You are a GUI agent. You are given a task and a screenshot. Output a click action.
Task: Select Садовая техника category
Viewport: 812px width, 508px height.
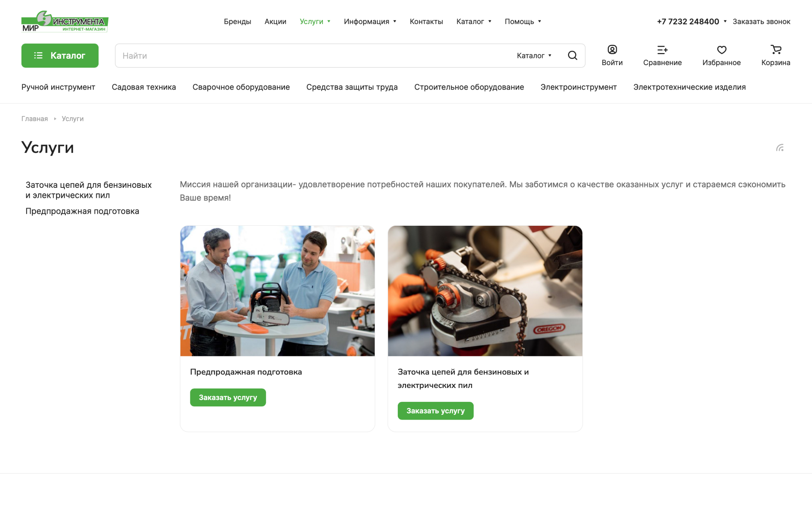[144, 87]
